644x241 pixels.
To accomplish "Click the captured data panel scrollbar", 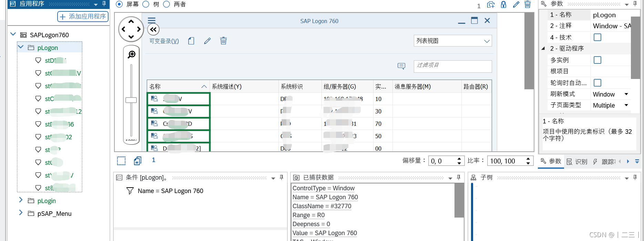I will [459, 200].
